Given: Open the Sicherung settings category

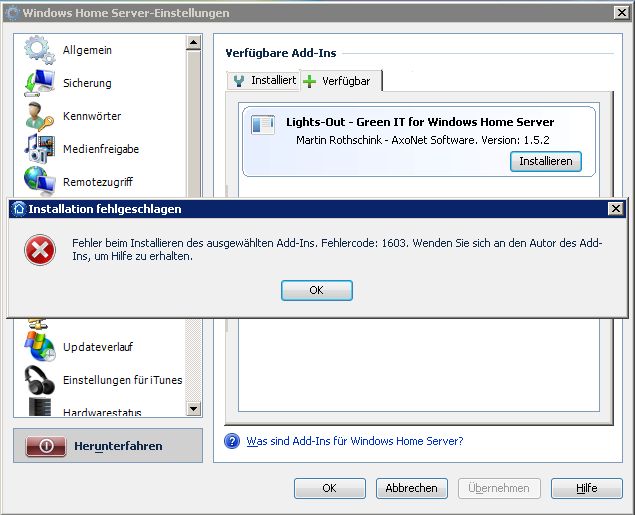Looking at the screenshot, I should pyautogui.click(x=87, y=83).
